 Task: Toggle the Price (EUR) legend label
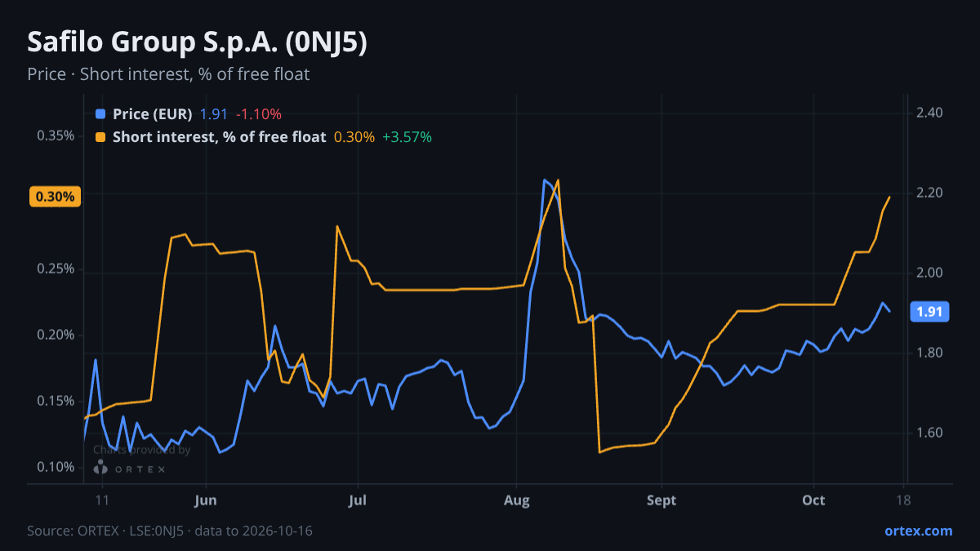click(153, 114)
